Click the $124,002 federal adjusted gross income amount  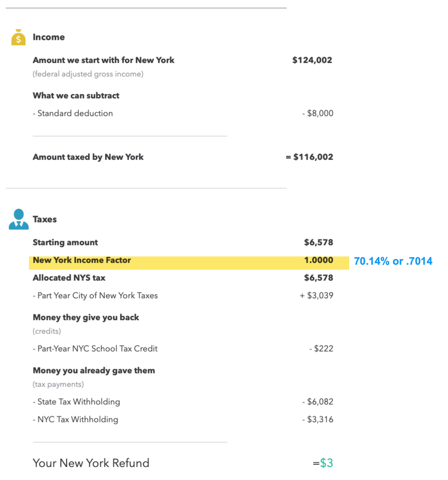312,60
